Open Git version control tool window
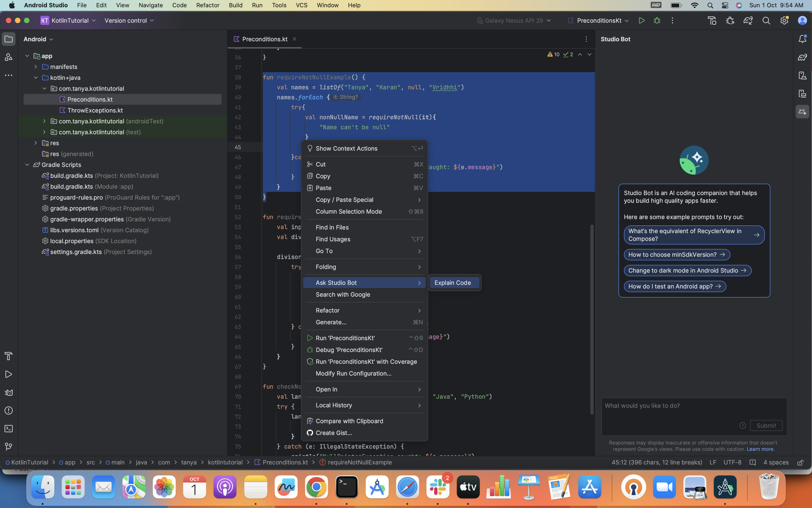 (x=9, y=447)
